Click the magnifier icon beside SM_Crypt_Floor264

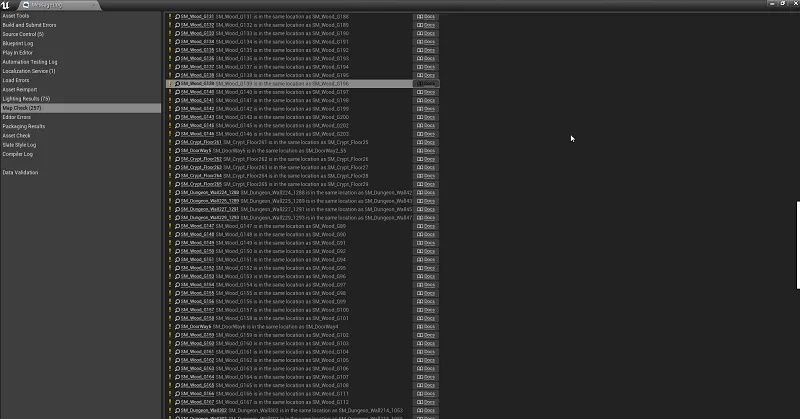click(177, 176)
